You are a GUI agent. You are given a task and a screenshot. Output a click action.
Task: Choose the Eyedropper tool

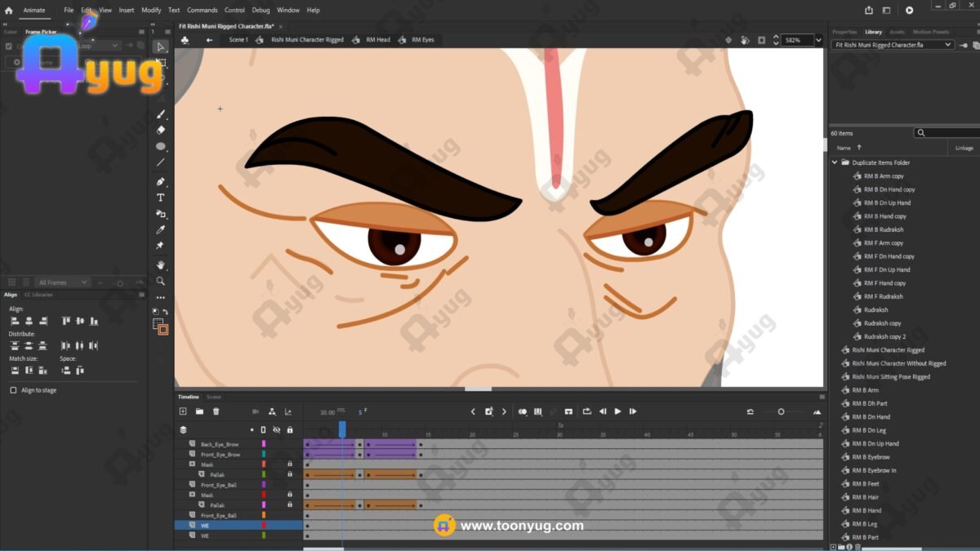161,230
